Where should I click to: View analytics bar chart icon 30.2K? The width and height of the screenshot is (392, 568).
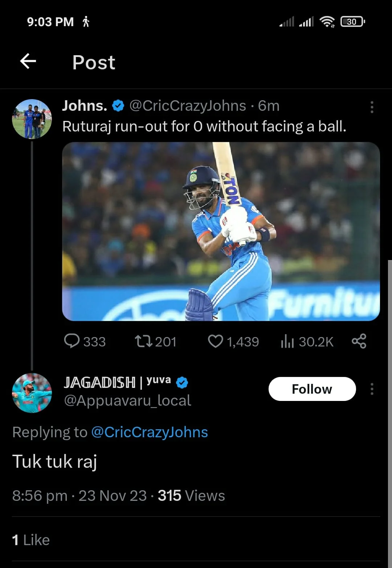click(287, 341)
